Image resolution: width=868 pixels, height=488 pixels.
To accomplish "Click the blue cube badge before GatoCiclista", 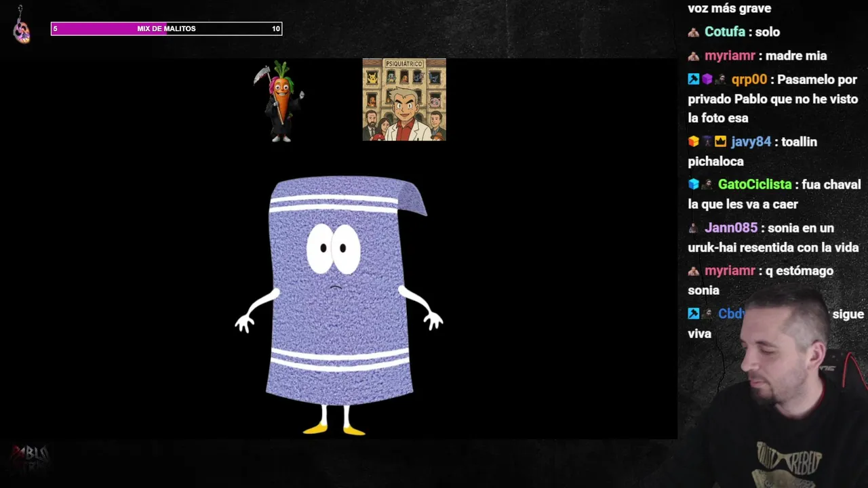I will (693, 184).
